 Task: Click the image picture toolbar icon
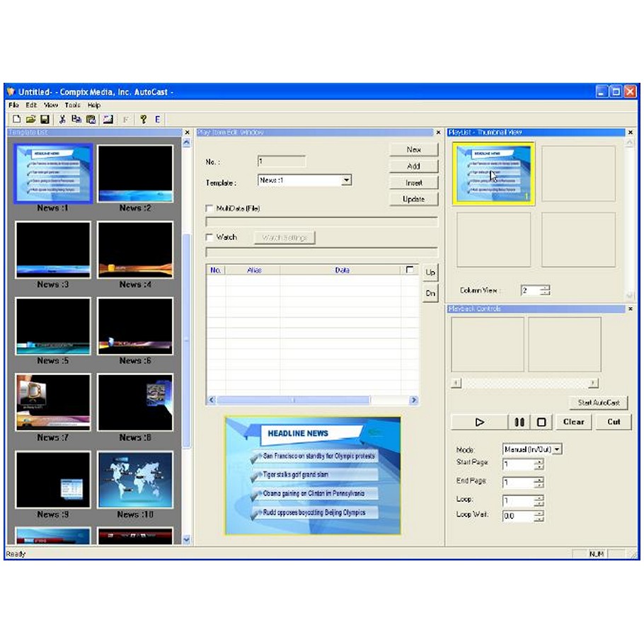pos(108,120)
